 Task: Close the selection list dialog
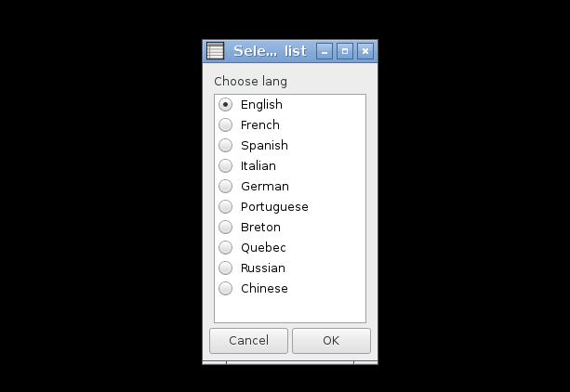(365, 51)
